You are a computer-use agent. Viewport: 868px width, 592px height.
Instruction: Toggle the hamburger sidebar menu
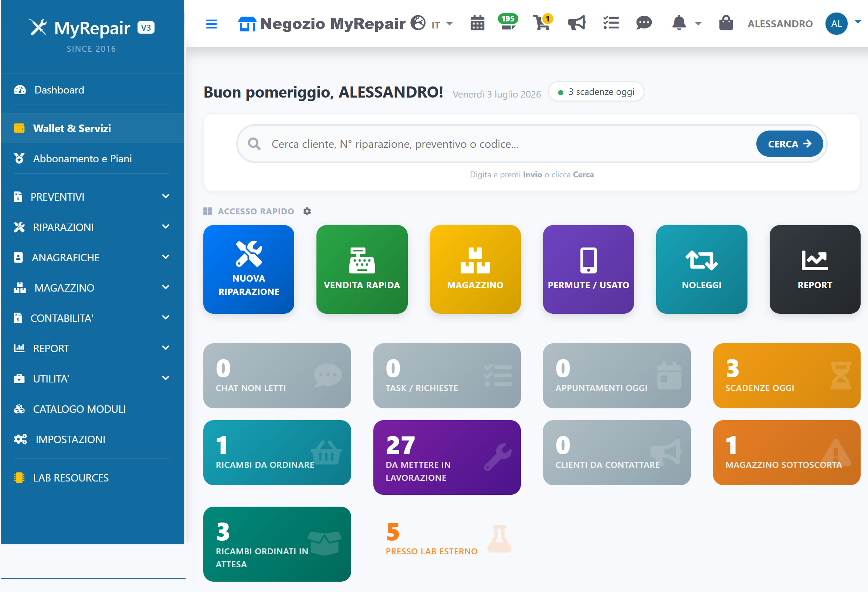211,24
